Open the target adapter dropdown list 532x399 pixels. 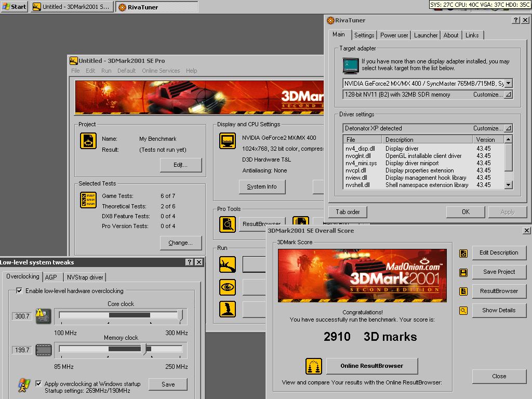click(508, 83)
